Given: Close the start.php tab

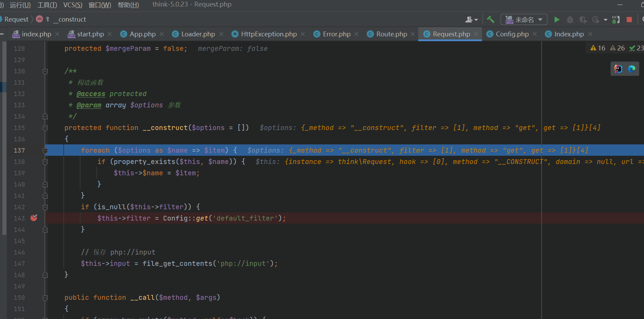Looking at the screenshot, I should click(110, 34).
